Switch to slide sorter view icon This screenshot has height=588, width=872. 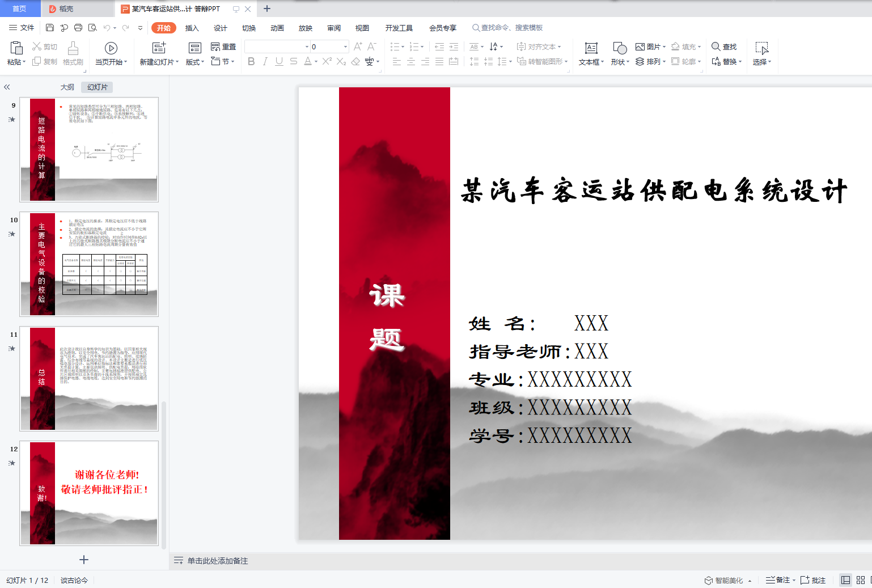[x=861, y=580]
